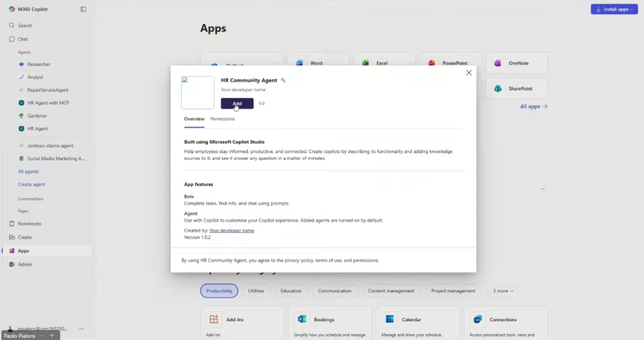The image size is (644, 340).
Task: Click the Install apps dropdown button
Action: tap(614, 9)
